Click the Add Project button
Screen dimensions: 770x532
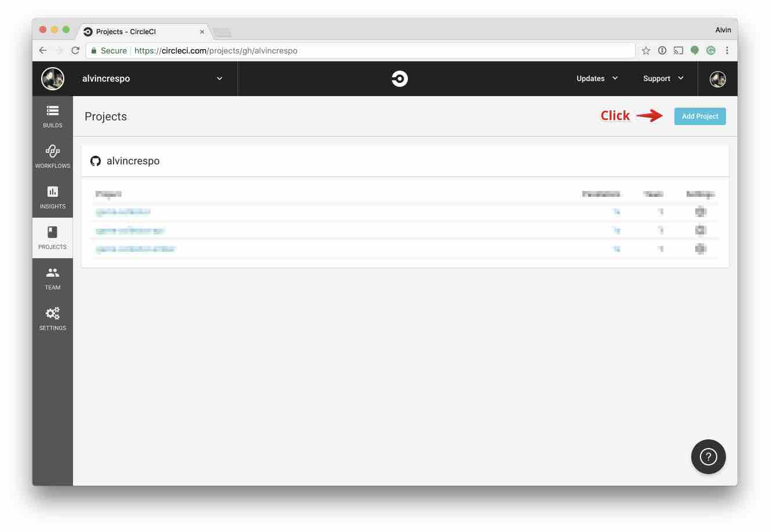(x=700, y=116)
